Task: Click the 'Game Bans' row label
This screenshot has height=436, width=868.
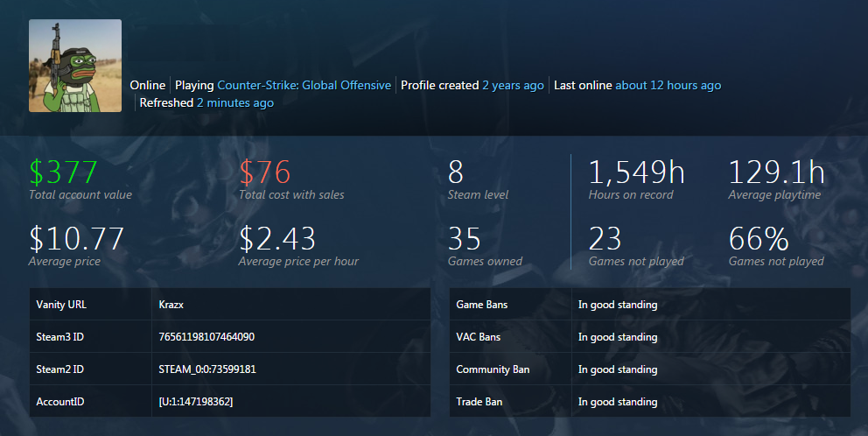Action: 481,305
